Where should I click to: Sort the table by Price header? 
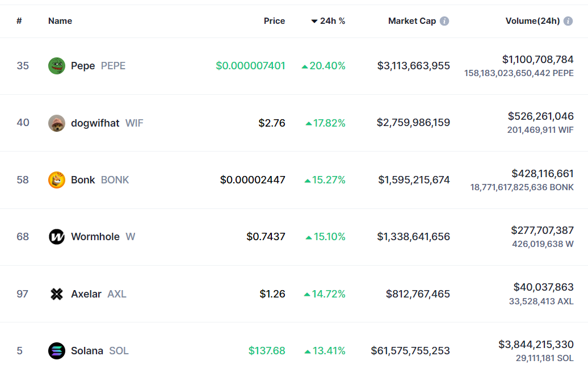[274, 21]
